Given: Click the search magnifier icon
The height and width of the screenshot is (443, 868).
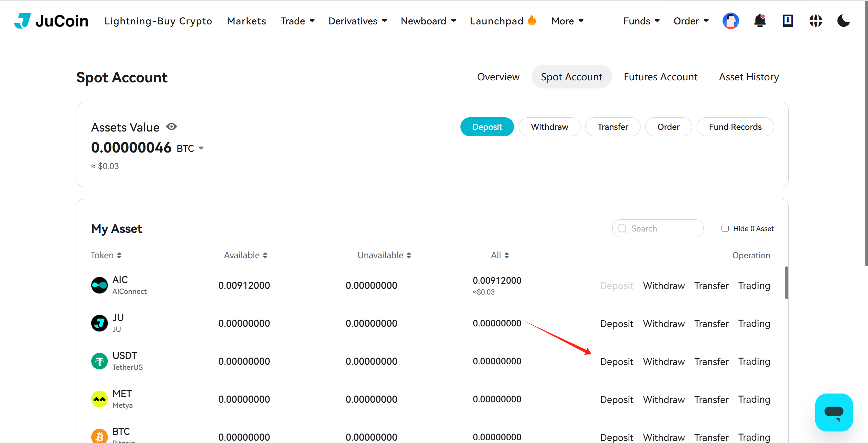Looking at the screenshot, I should point(622,228).
